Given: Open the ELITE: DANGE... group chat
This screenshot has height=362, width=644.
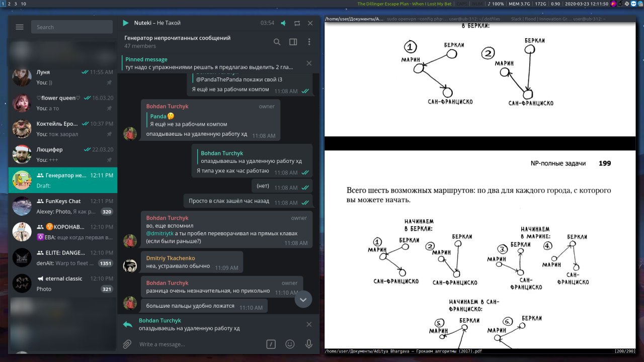Looking at the screenshot, I should (63, 257).
